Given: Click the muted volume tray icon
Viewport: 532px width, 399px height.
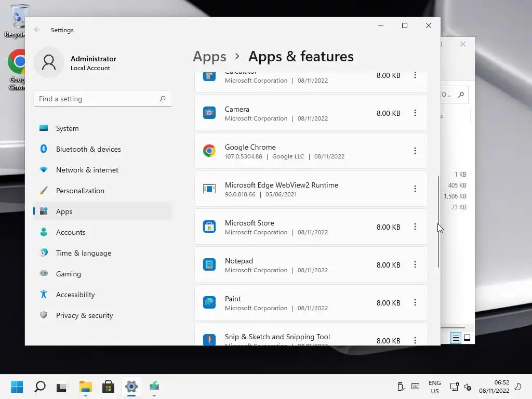Looking at the screenshot, I should [x=468, y=387].
